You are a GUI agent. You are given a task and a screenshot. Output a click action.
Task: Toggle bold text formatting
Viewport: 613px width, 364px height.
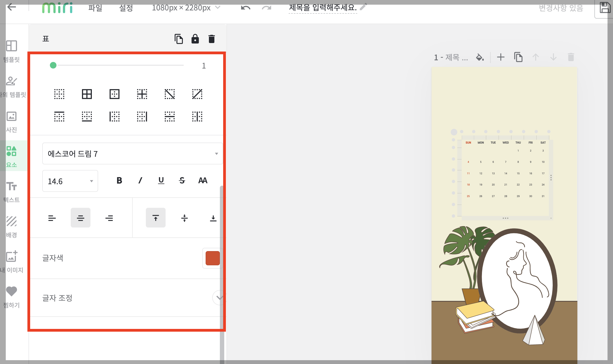(x=119, y=180)
